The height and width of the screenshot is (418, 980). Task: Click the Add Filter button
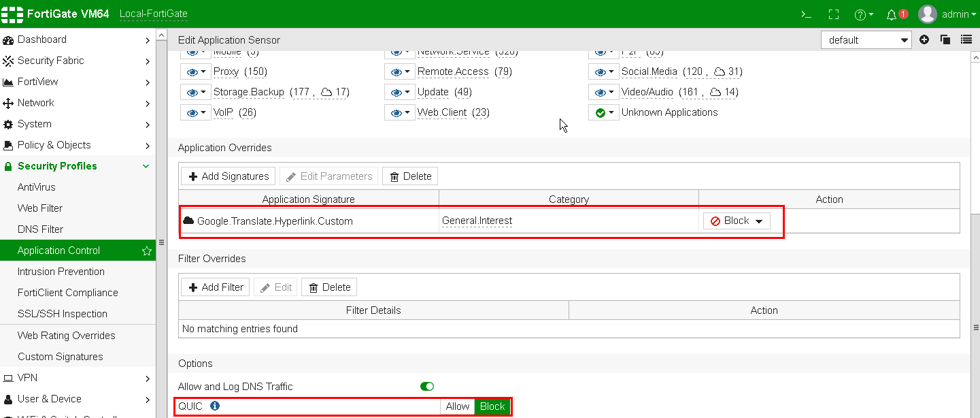tap(214, 287)
